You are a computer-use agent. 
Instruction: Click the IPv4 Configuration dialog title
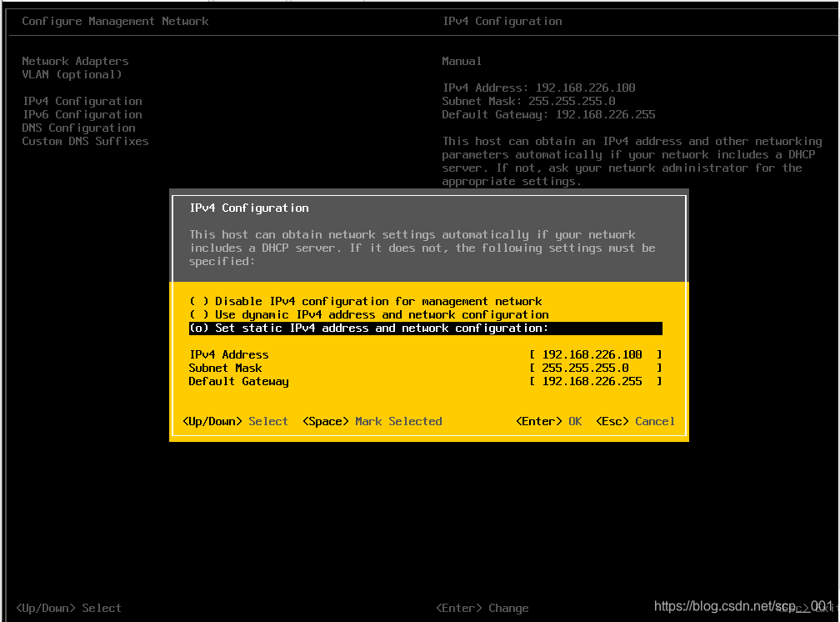coord(249,208)
